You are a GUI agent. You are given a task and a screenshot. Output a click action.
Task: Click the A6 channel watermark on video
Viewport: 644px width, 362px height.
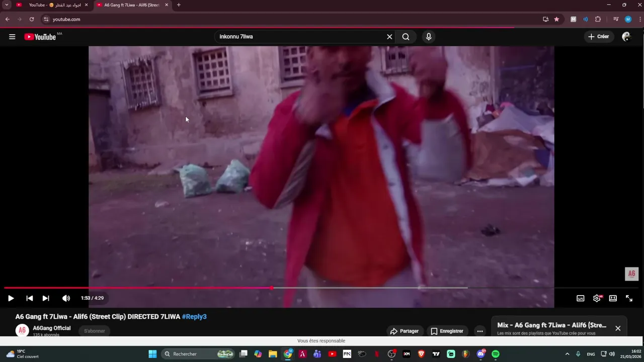[631, 274]
